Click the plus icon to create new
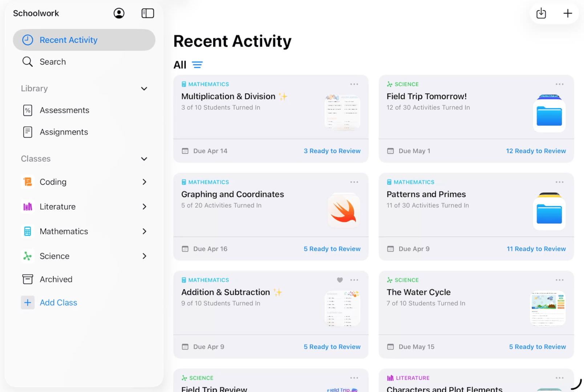Image resolution: width=584 pixels, height=392 pixels. click(567, 13)
